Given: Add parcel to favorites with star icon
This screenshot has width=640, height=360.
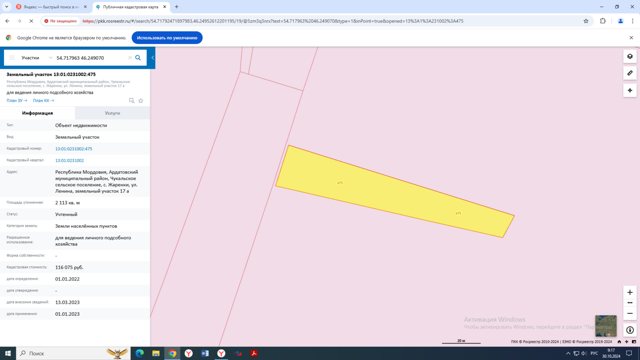Looking at the screenshot, I should coord(141,100).
